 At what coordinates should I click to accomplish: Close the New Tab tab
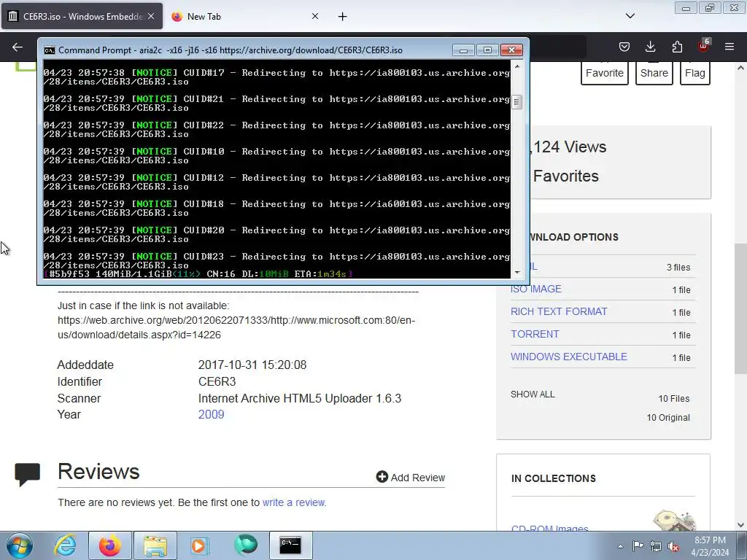(315, 16)
